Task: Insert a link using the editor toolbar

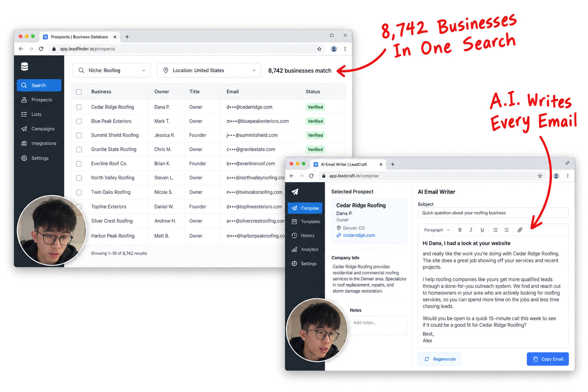Action: coord(520,230)
